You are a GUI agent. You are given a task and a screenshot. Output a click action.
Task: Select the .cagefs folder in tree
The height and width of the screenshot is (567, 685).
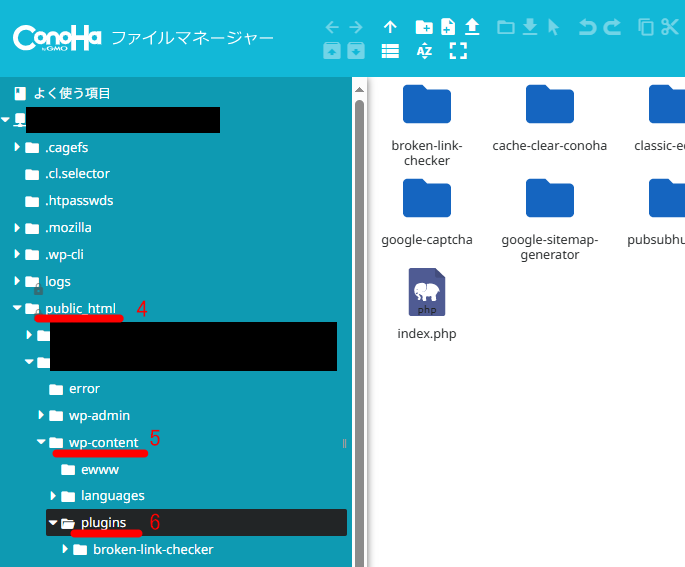[56, 147]
